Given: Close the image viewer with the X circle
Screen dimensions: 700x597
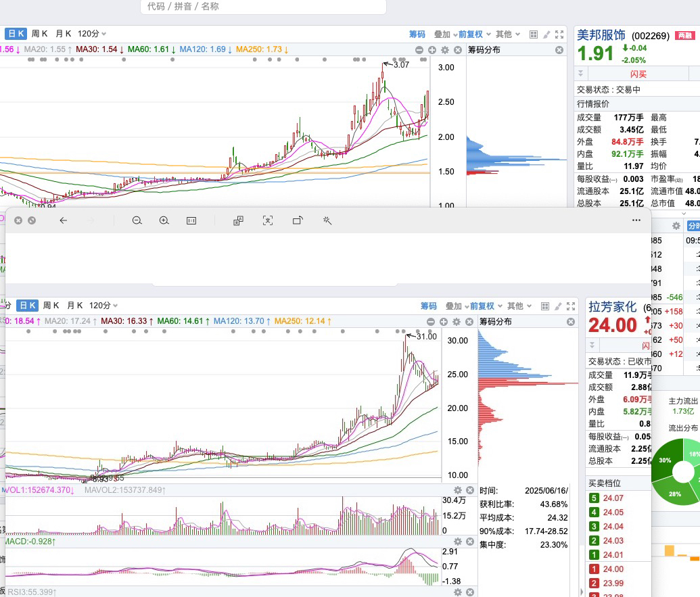Looking at the screenshot, I should point(18,220).
